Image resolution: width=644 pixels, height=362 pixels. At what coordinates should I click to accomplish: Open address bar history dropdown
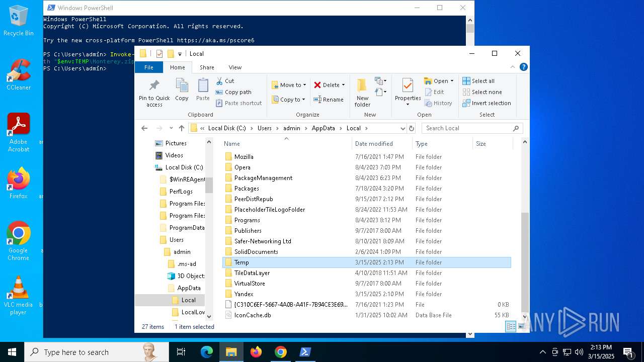click(x=403, y=128)
